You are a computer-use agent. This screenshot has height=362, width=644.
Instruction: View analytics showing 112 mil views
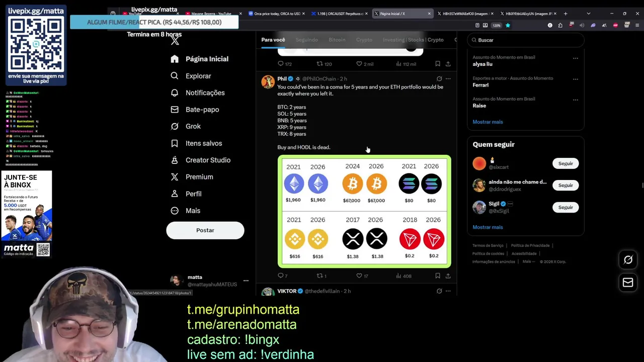point(398,64)
